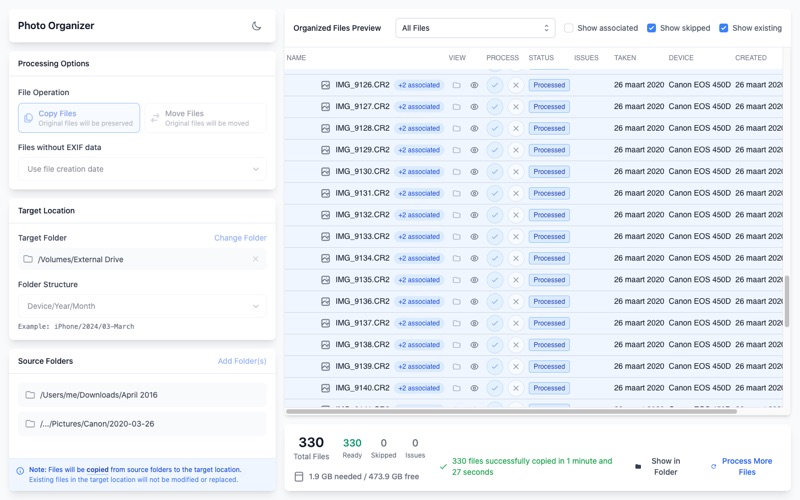Enable Show associated checkbox

568,28
